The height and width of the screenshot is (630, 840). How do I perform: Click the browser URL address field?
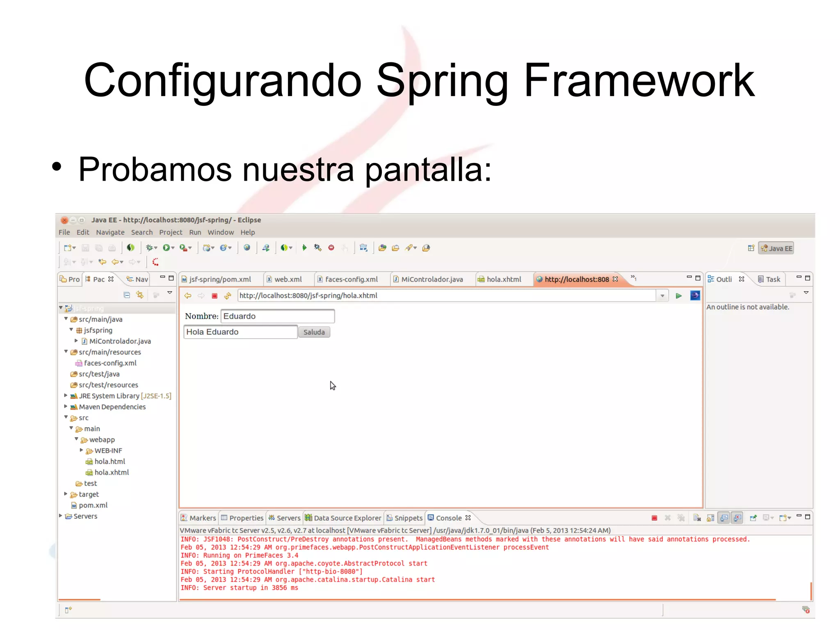coord(447,296)
